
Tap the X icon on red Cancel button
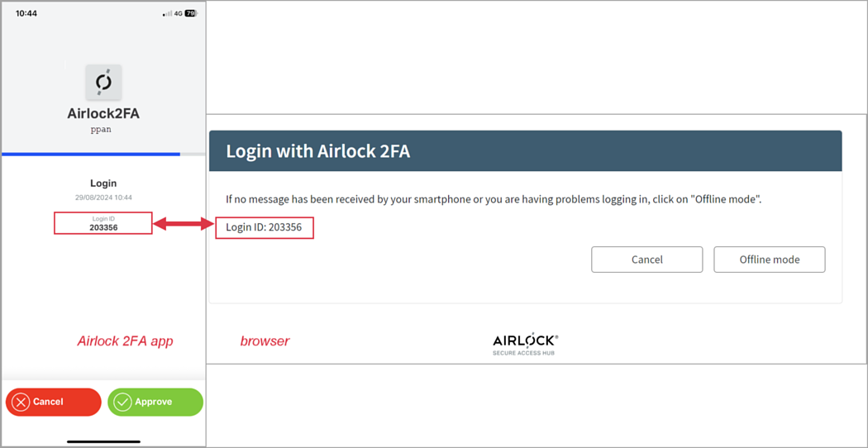tap(21, 402)
